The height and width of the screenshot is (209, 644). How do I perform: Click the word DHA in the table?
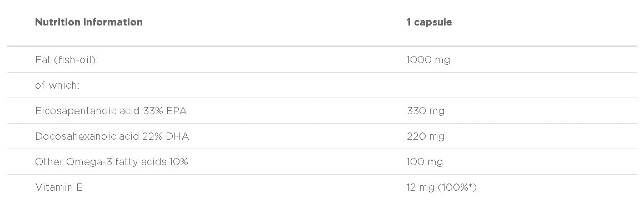coord(177,136)
